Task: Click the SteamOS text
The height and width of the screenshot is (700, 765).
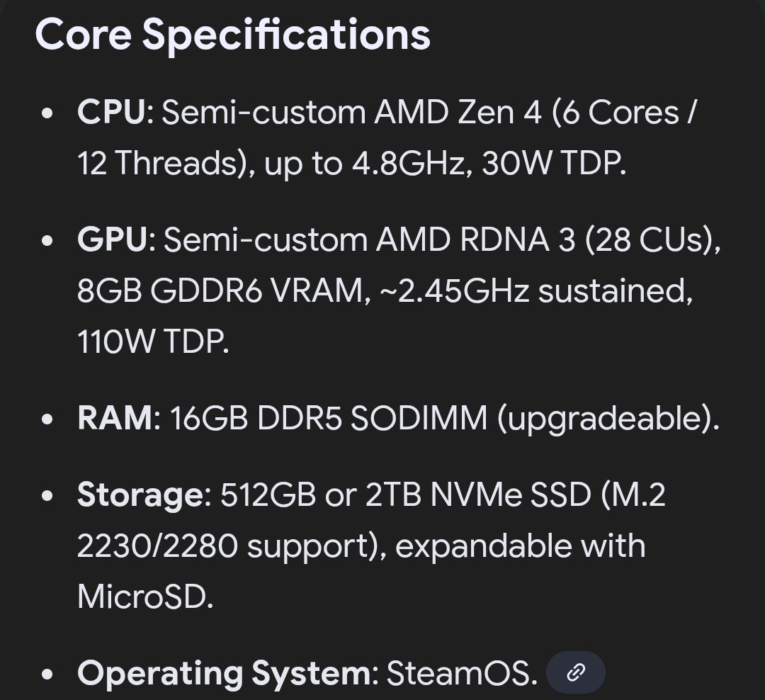Action: pos(461,672)
